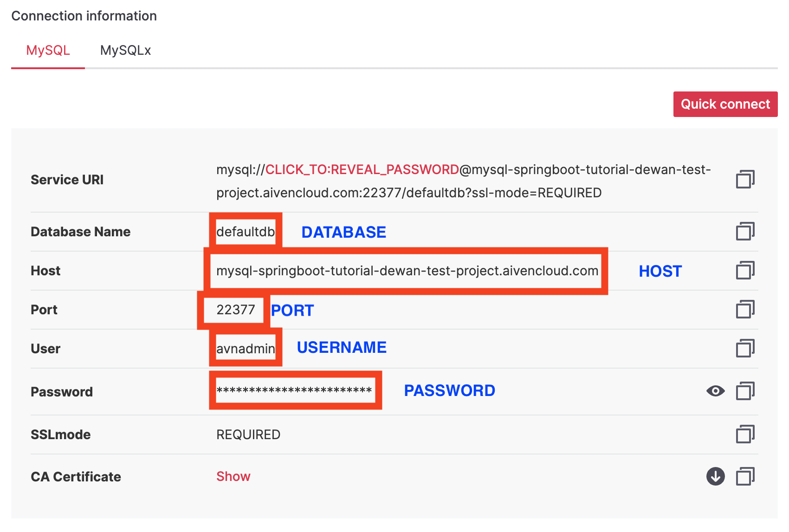This screenshot has width=789, height=532.
Task: Show the CA Certificate contents
Action: click(233, 476)
